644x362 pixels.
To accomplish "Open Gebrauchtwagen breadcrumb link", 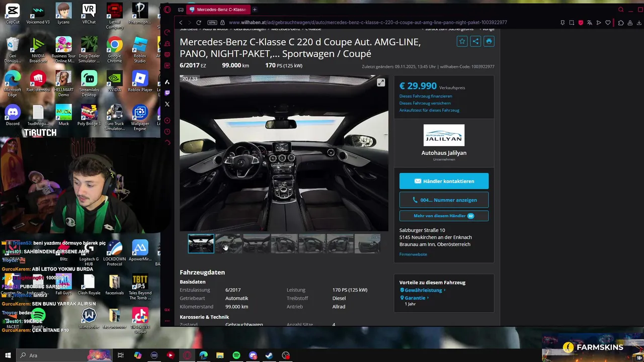I will click(x=250, y=29).
